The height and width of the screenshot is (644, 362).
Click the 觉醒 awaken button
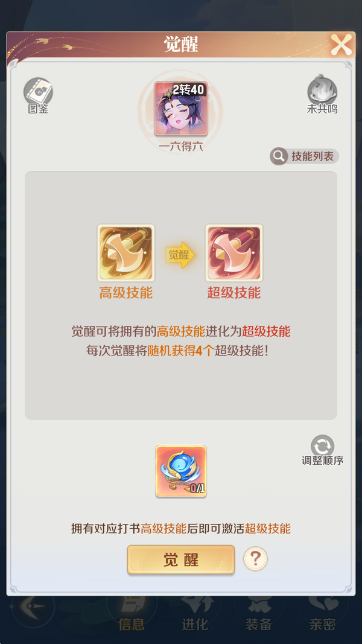coord(181,560)
